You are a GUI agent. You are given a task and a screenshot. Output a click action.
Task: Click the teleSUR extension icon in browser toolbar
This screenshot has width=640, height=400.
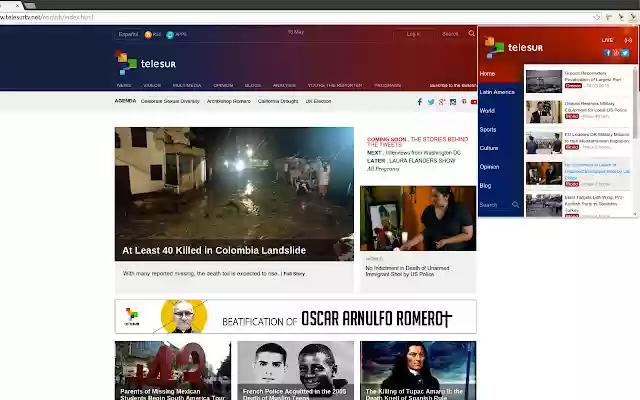633,17
